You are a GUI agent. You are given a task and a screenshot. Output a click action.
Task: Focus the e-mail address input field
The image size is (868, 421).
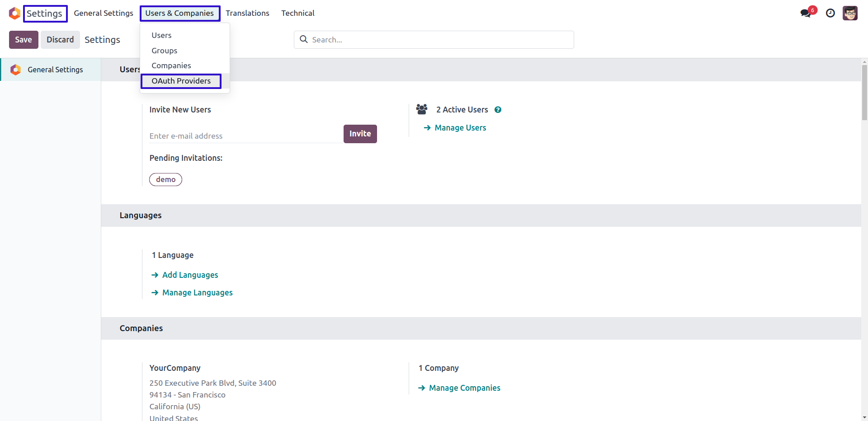tap(245, 136)
